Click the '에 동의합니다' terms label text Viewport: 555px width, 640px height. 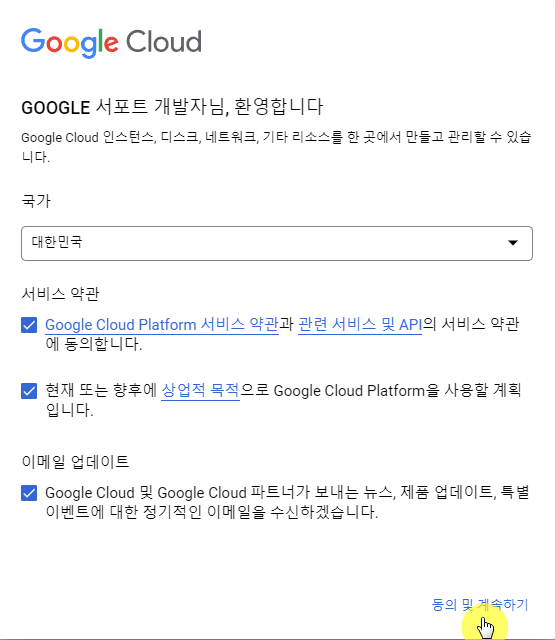(93, 344)
